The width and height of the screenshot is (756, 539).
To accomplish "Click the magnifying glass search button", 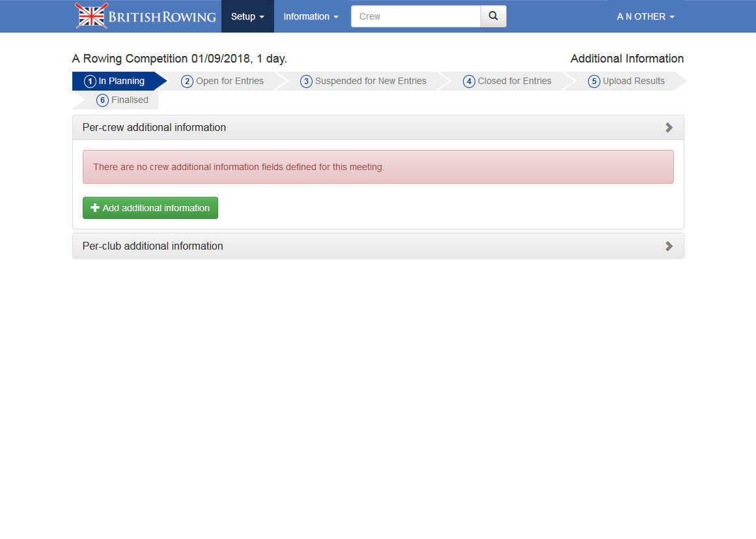I will point(493,16).
